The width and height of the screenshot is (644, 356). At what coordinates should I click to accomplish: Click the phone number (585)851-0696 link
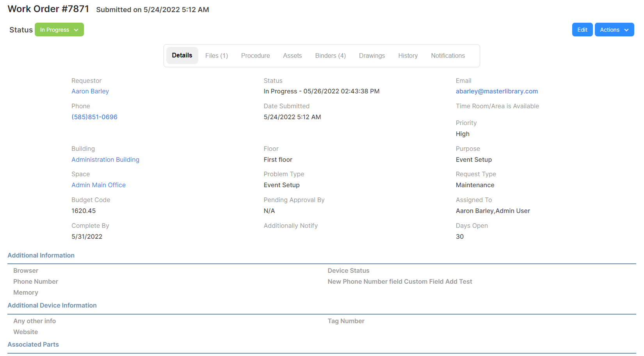click(x=94, y=117)
